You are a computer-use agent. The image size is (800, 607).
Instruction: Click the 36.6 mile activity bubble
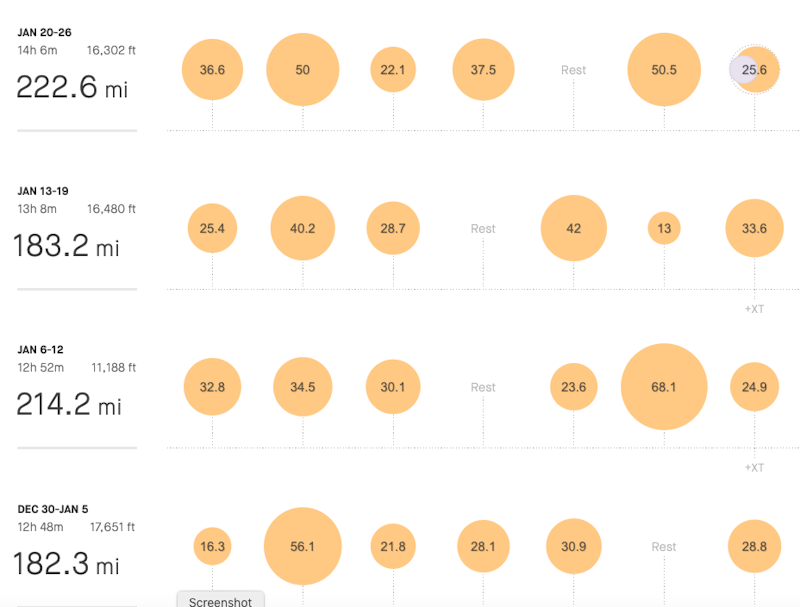(x=212, y=70)
